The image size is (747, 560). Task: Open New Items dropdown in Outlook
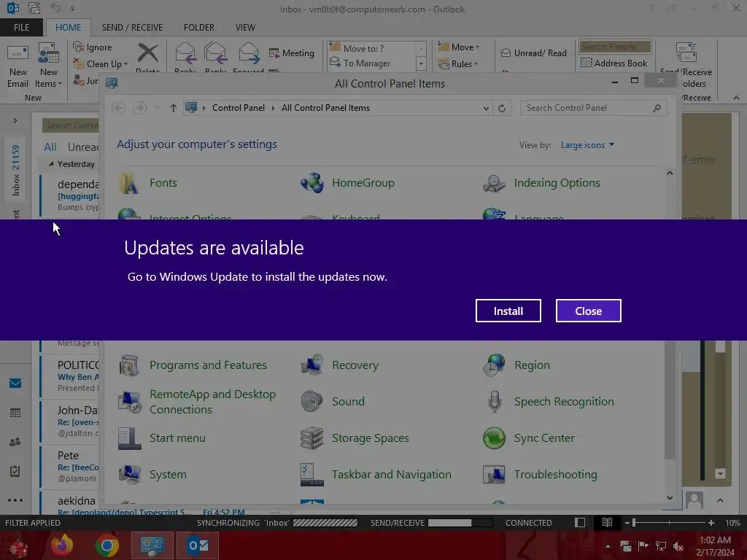click(x=48, y=66)
